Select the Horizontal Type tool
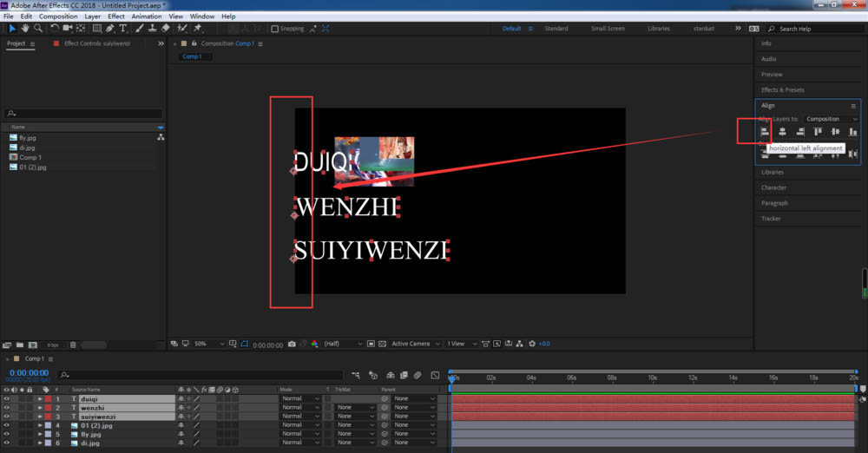 click(123, 29)
